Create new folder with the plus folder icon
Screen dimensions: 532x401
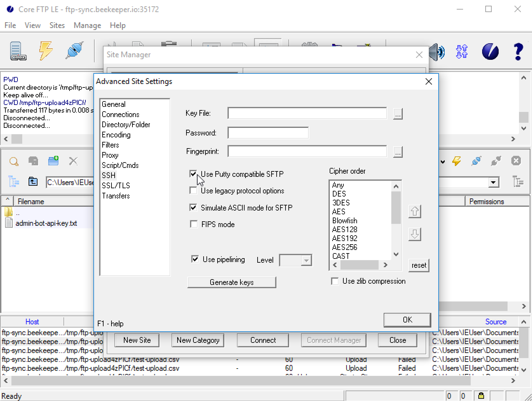[53, 161]
